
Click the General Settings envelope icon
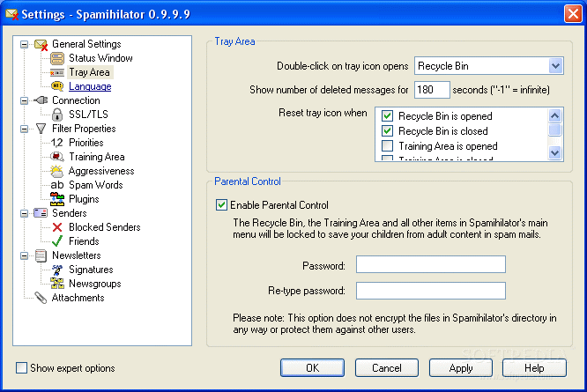pos(41,45)
